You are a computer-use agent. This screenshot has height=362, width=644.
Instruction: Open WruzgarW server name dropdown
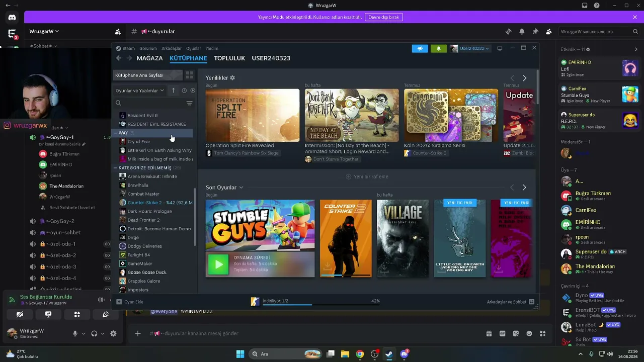44,31
